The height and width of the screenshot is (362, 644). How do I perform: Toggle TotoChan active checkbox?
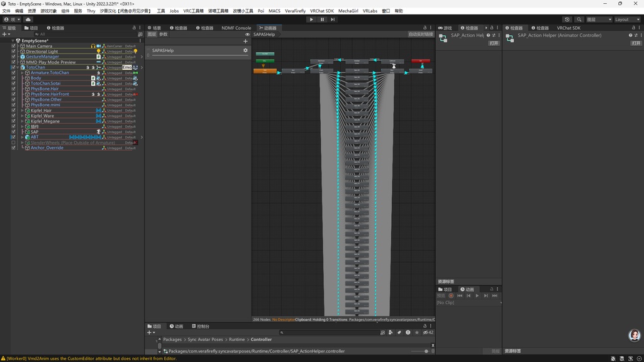pos(14,67)
